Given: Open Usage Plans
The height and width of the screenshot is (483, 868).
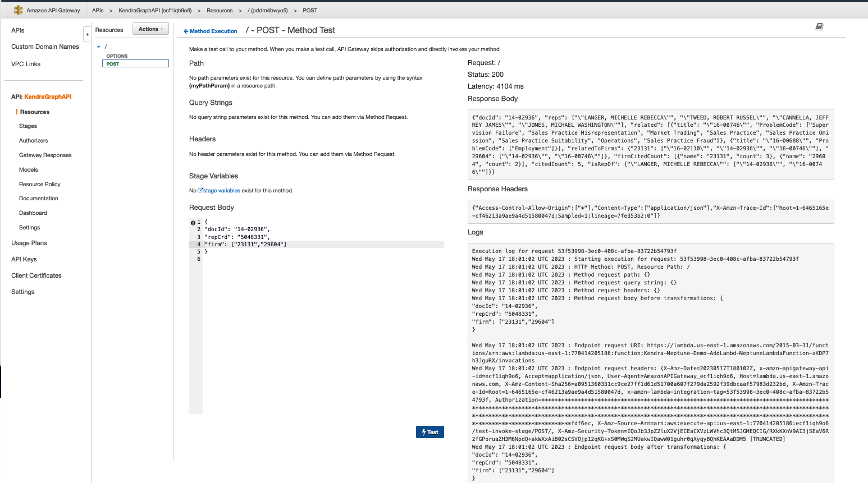Looking at the screenshot, I should click(29, 243).
